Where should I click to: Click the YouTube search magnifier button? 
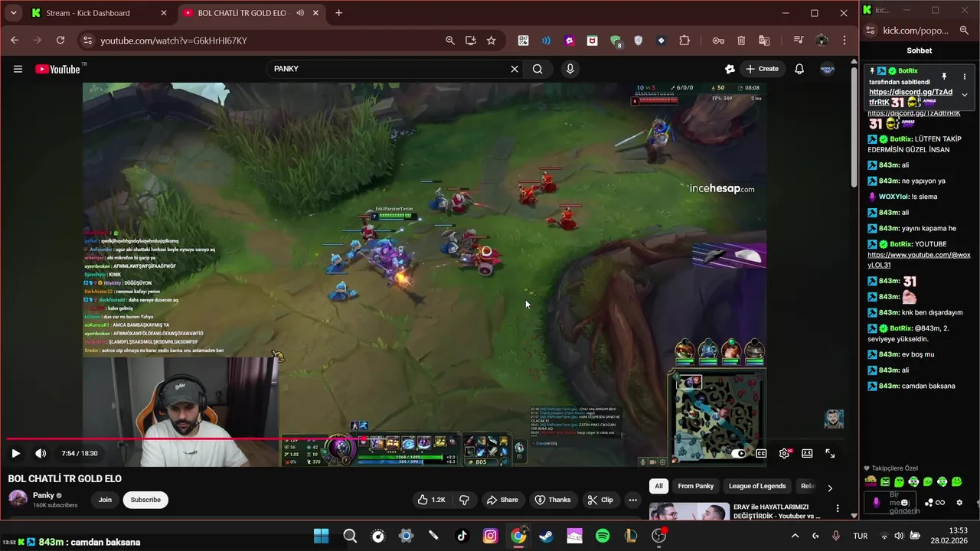(x=537, y=69)
